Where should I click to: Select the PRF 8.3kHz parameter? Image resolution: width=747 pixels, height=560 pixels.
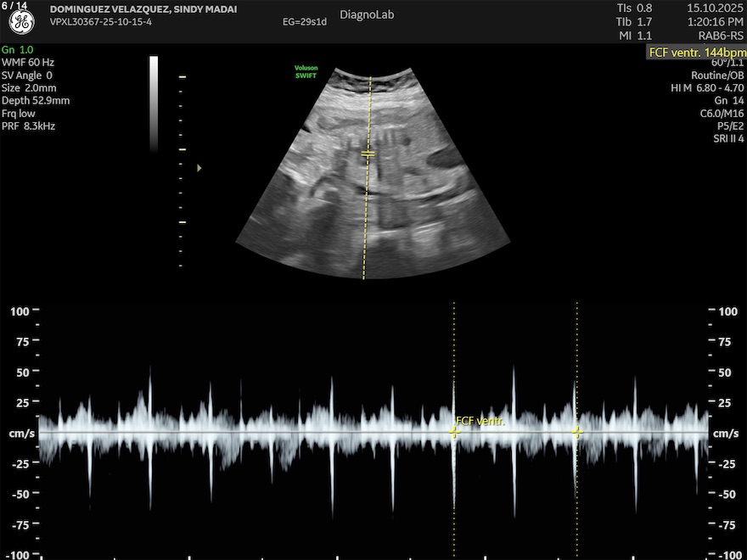coord(29,126)
